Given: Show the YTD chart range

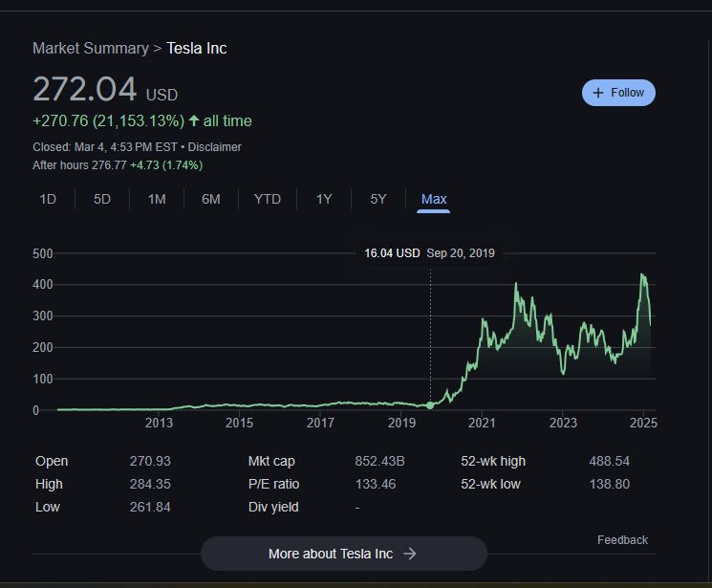Looking at the screenshot, I should coord(268,199).
